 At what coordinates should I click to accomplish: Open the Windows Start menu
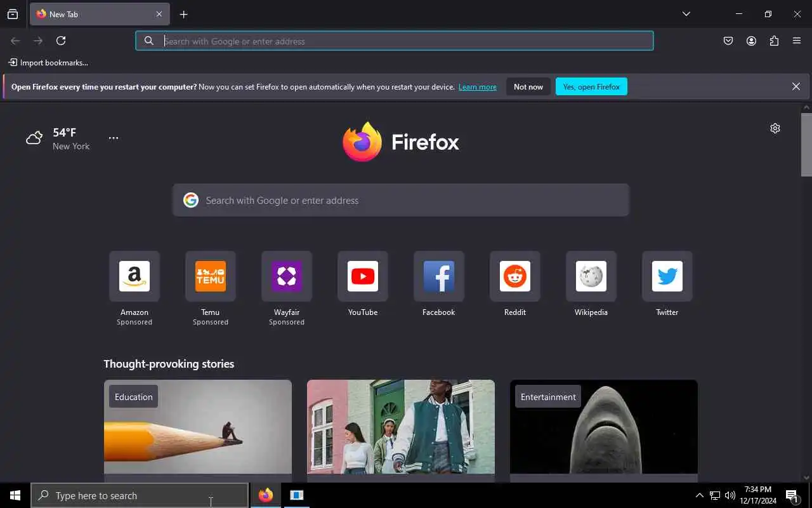pos(15,495)
